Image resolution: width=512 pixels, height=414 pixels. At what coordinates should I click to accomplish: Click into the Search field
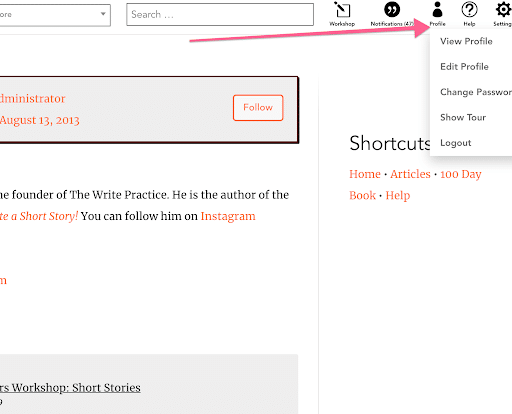point(220,14)
